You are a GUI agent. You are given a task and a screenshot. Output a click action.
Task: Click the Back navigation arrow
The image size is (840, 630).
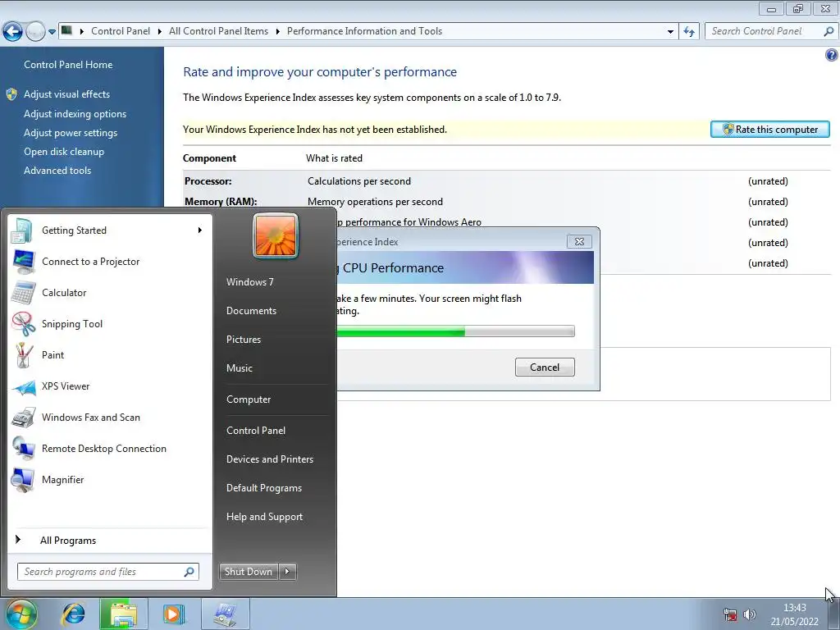click(13, 32)
